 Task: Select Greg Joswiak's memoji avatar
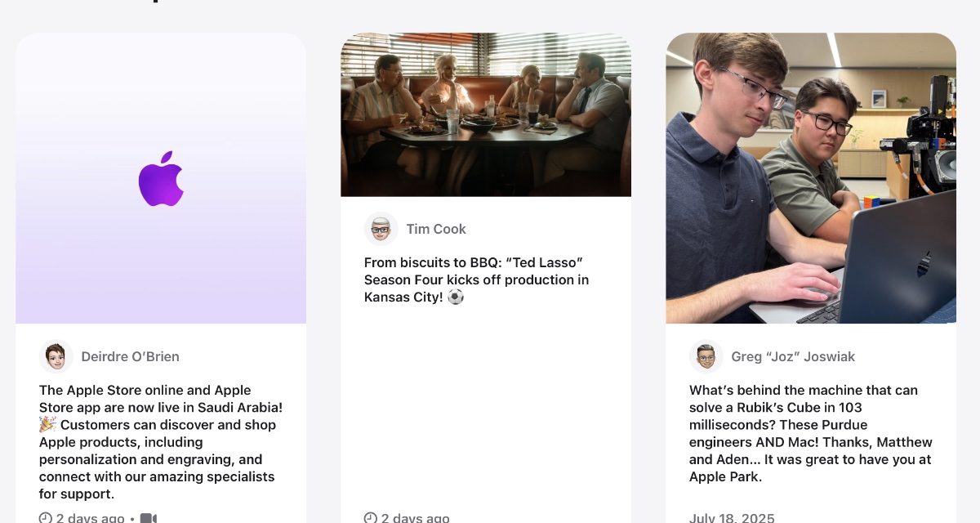click(x=706, y=356)
